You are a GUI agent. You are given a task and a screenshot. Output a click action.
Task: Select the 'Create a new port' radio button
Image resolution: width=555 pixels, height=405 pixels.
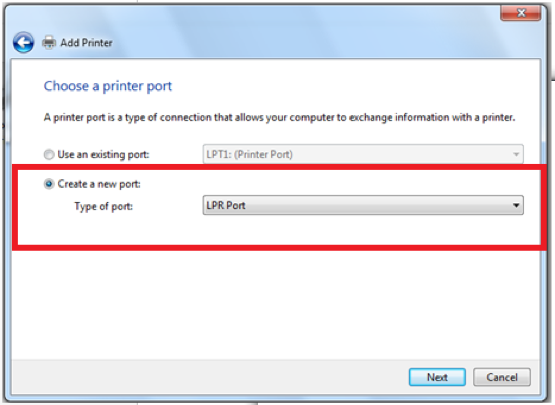[x=49, y=184]
